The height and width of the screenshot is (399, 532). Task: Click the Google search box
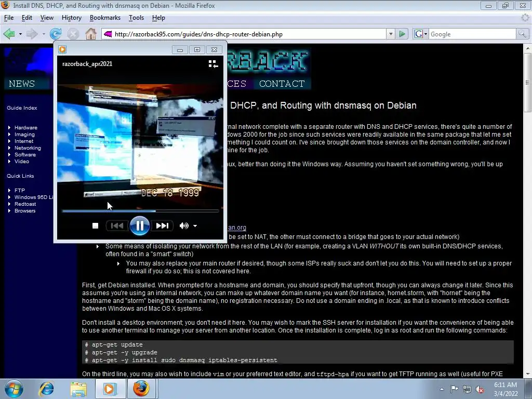pos(473,34)
